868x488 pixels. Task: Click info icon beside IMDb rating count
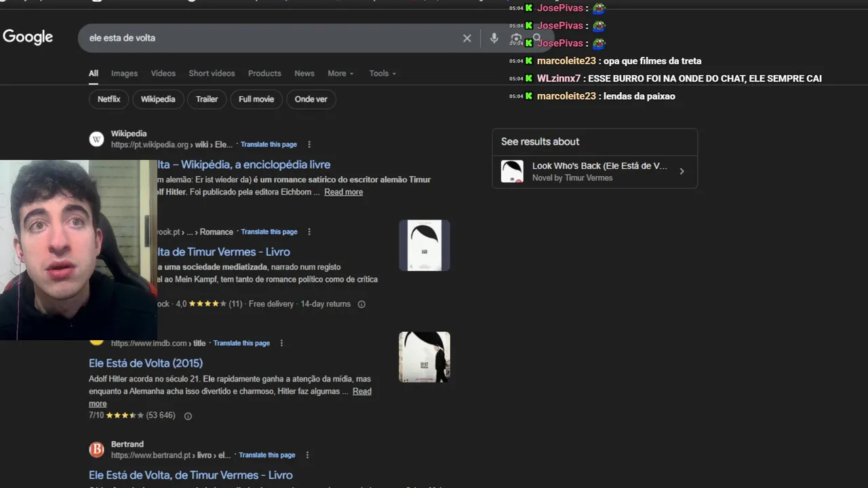click(x=188, y=416)
